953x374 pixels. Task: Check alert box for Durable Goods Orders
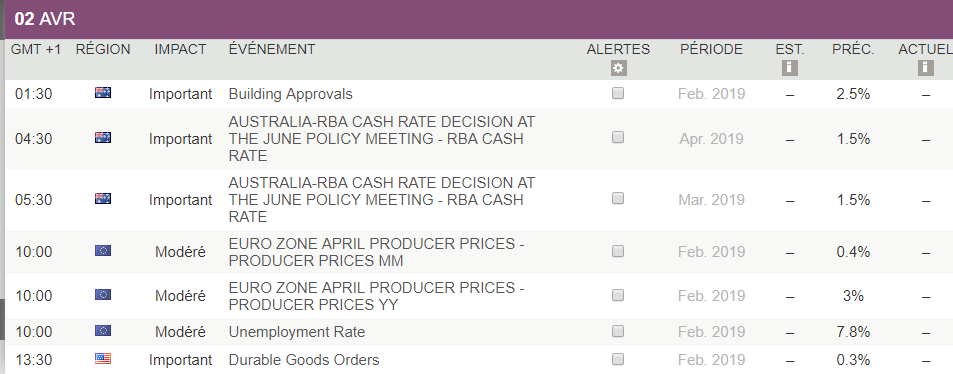[x=618, y=359]
